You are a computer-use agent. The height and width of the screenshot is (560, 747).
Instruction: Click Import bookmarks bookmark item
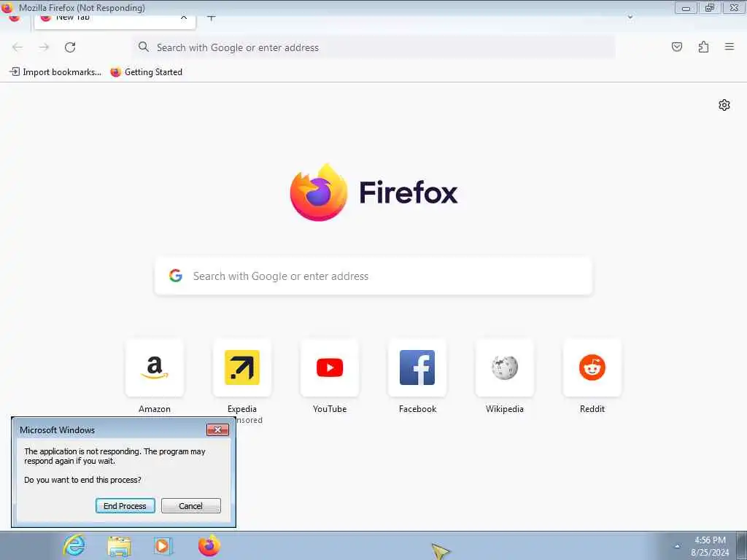[x=55, y=72]
